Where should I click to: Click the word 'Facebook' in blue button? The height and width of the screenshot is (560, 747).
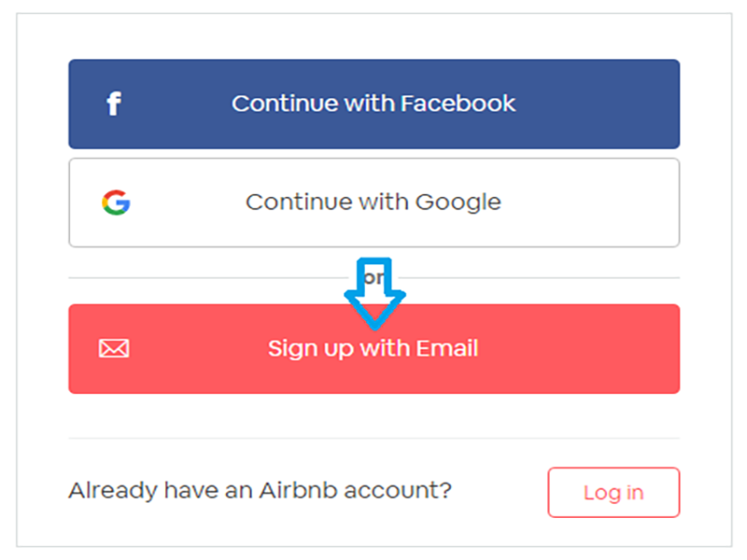(458, 104)
